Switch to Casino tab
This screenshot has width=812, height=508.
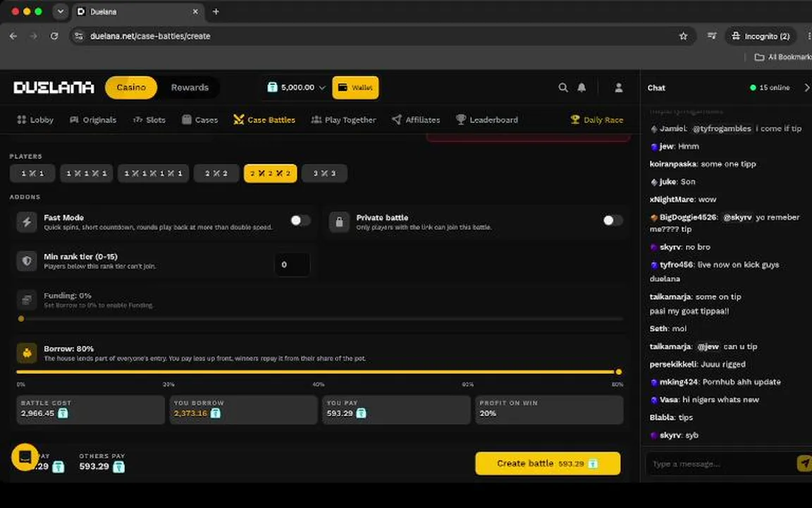131,87
